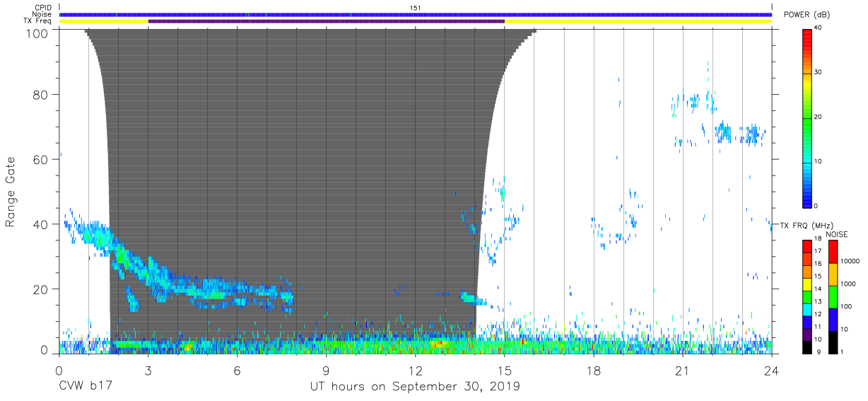Click the 40 tick on the Range Gate axis
868x401 pixels.
[x=42, y=224]
